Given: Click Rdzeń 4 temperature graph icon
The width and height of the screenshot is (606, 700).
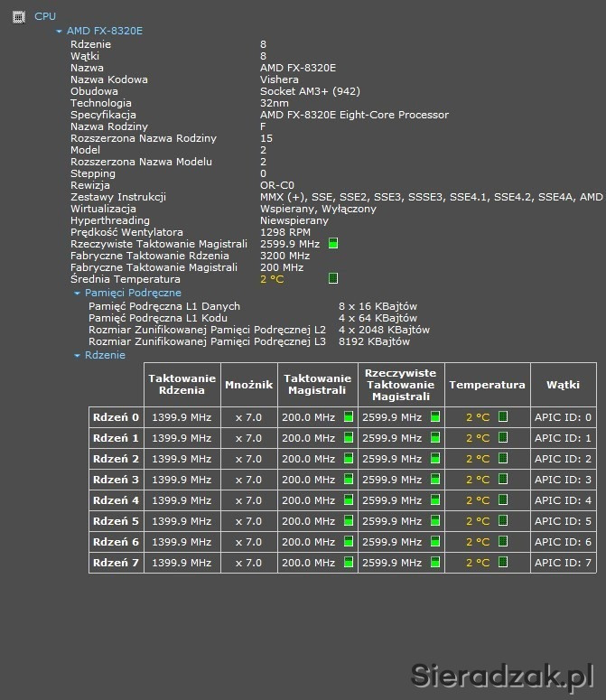Looking at the screenshot, I should click(503, 499).
